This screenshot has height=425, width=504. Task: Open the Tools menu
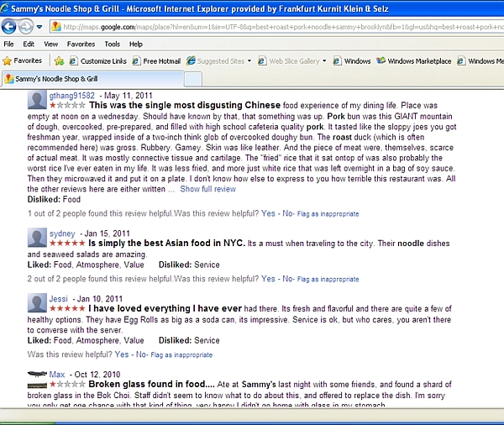pos(112,44)
